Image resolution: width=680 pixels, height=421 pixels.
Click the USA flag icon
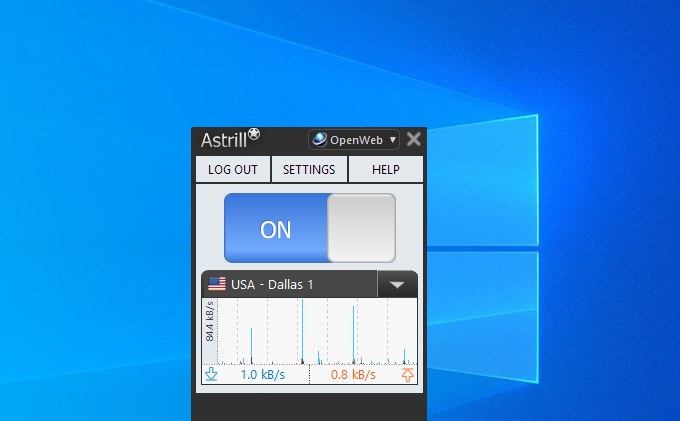click(216, 285)
